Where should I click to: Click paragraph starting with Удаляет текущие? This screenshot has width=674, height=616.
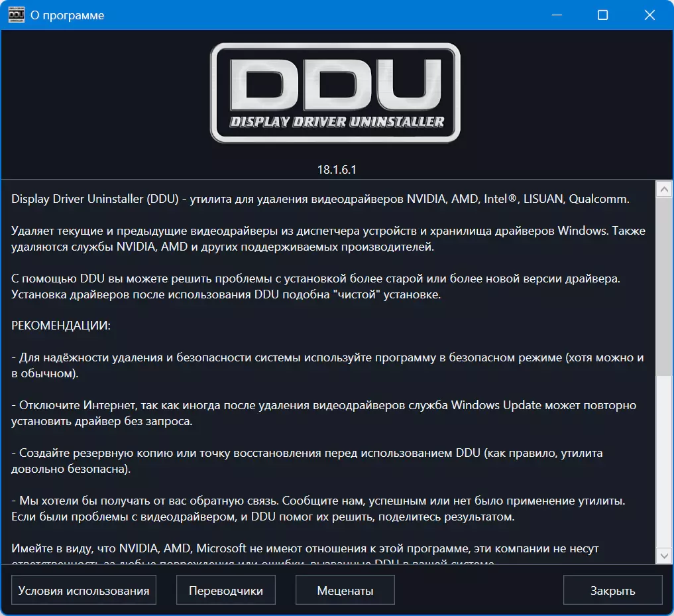(329, 239)
